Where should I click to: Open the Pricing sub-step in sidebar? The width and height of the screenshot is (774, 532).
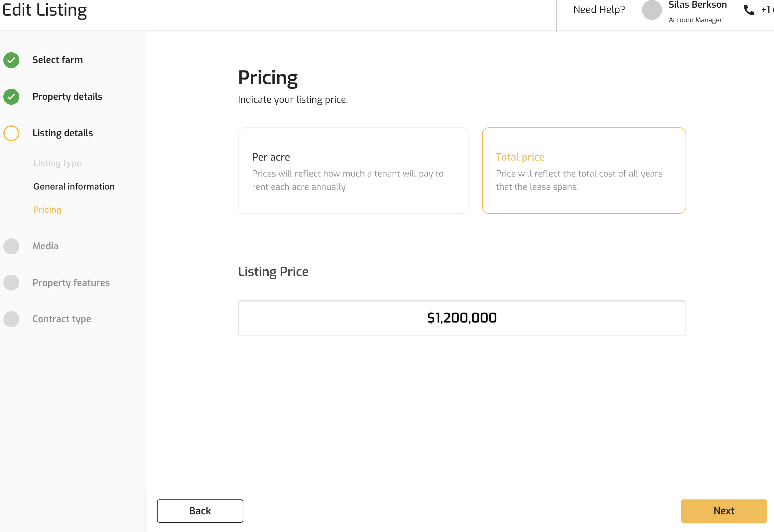[47, 210]
